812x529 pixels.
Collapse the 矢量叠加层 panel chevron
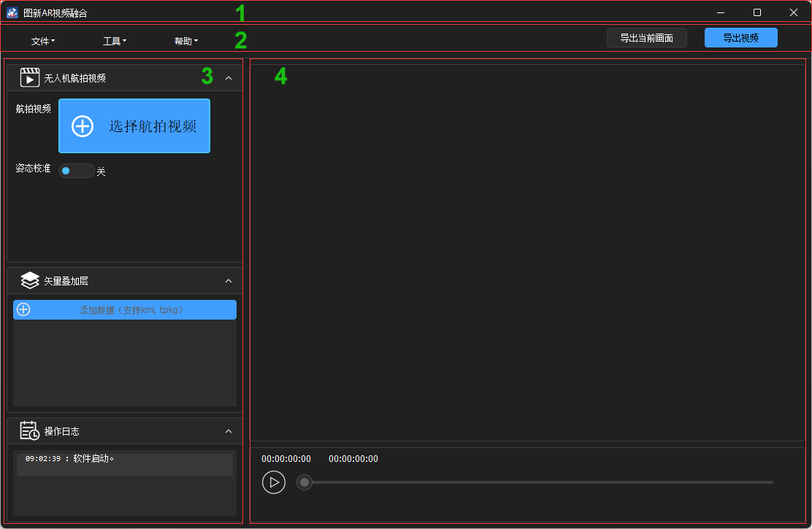coord(229,281)
